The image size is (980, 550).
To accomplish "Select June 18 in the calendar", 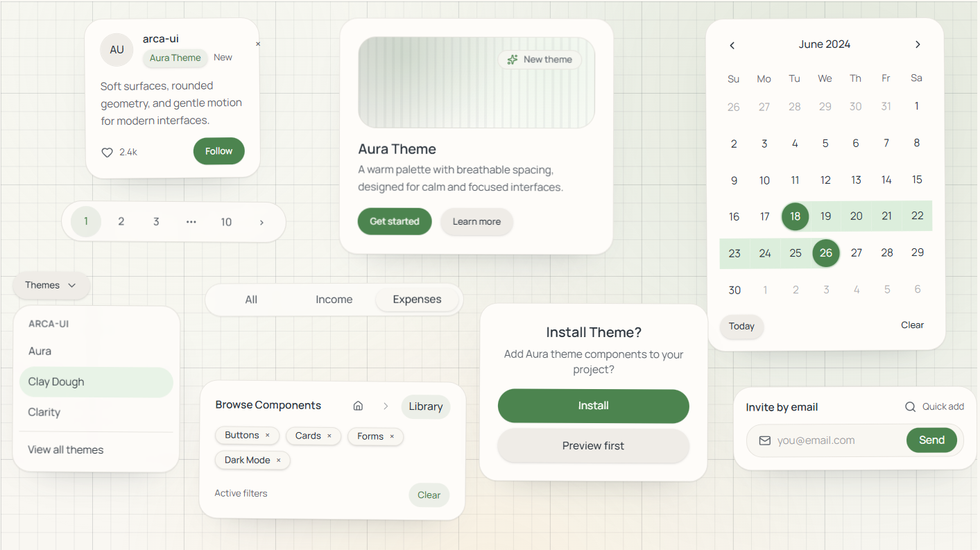I will pyautogui.click(x=795, y=216).
